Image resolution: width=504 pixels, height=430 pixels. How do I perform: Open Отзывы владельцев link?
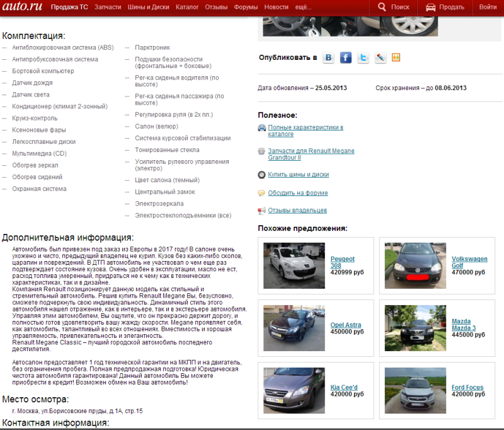pos(297,211)
